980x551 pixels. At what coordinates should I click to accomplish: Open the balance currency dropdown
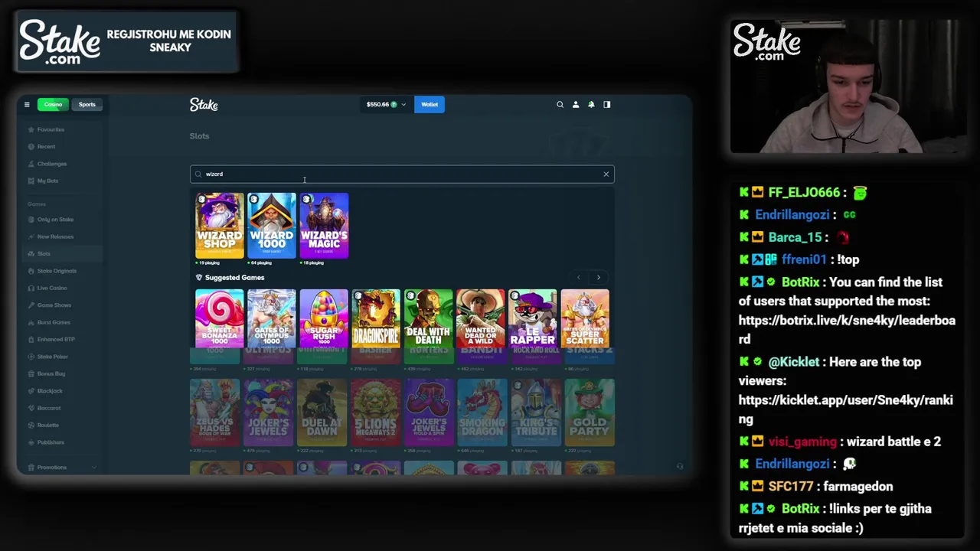pos(386,105)
